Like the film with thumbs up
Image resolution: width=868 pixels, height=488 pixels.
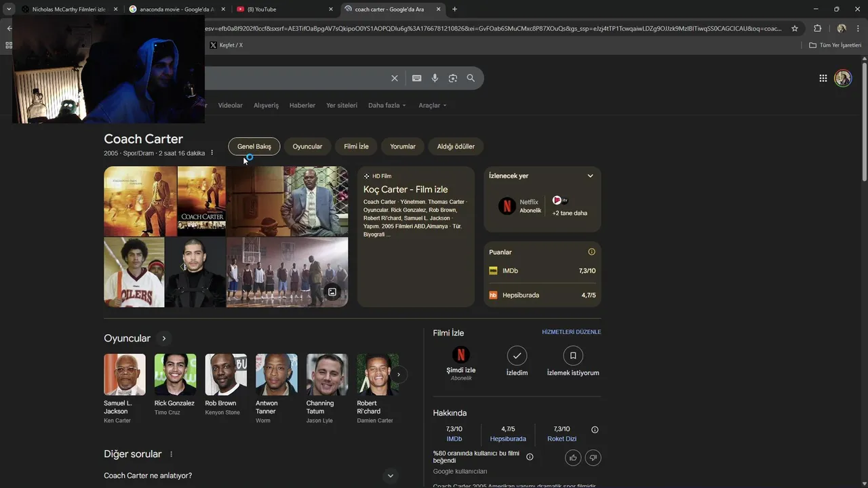click(x=573, y=457)
